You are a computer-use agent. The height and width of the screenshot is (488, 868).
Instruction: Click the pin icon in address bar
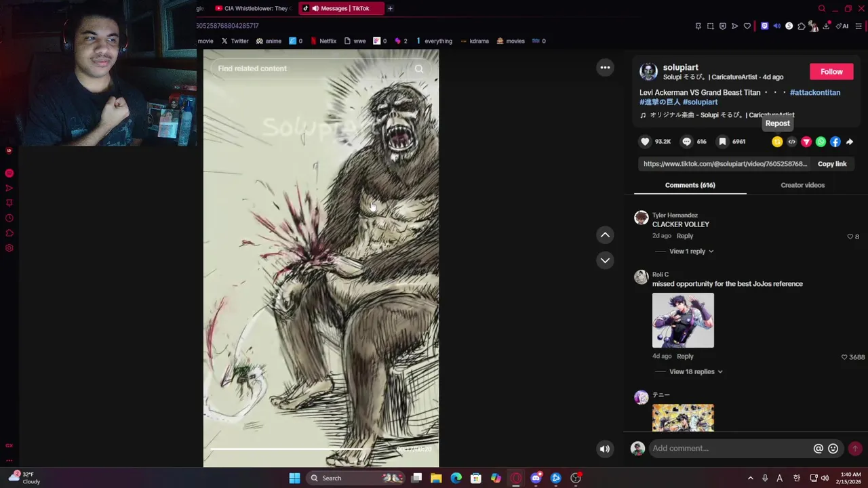(x=698, y=26)
